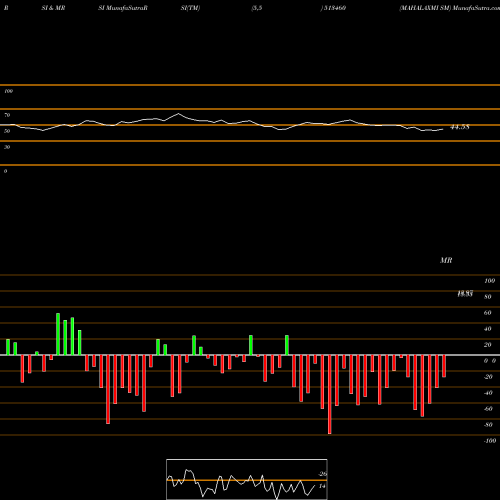Click the -60 label on MR right axis
The height and width of the screenshot is (500, 500).
tap(488, 409)
